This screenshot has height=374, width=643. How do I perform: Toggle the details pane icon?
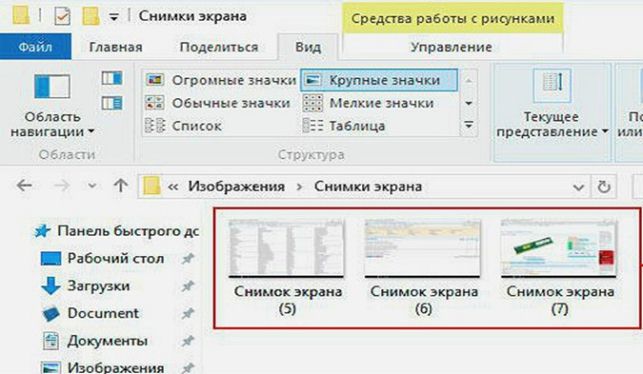click(x=112, y=103)
